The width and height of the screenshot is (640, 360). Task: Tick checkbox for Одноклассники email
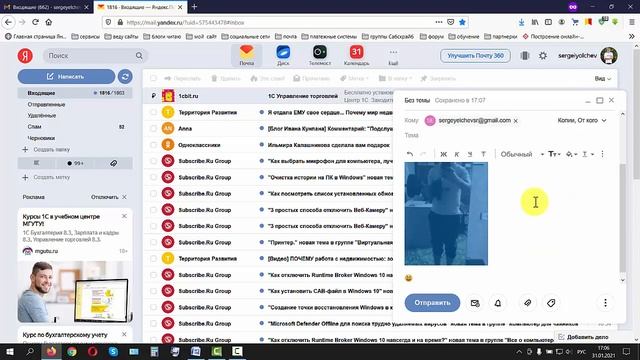pyautogui.click(x=153, y=145)
